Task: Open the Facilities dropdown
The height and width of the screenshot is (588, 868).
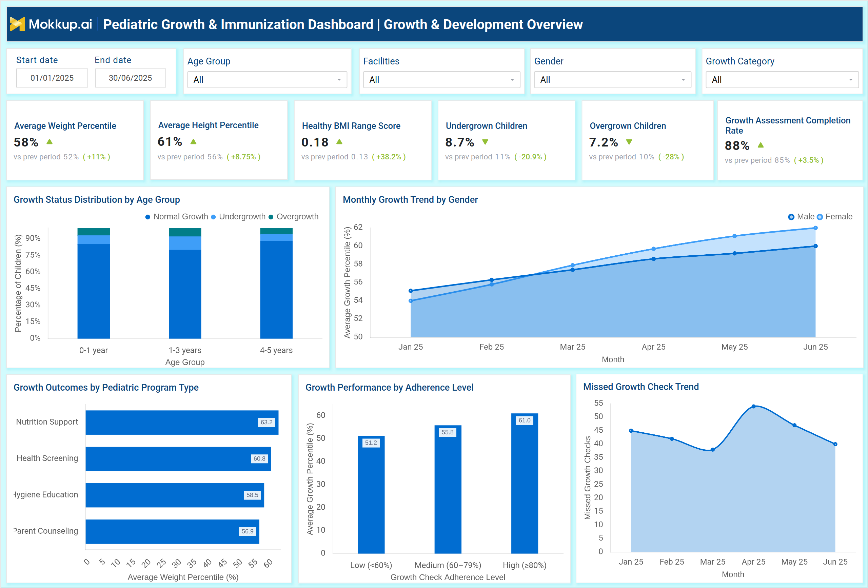Action: 441,80
